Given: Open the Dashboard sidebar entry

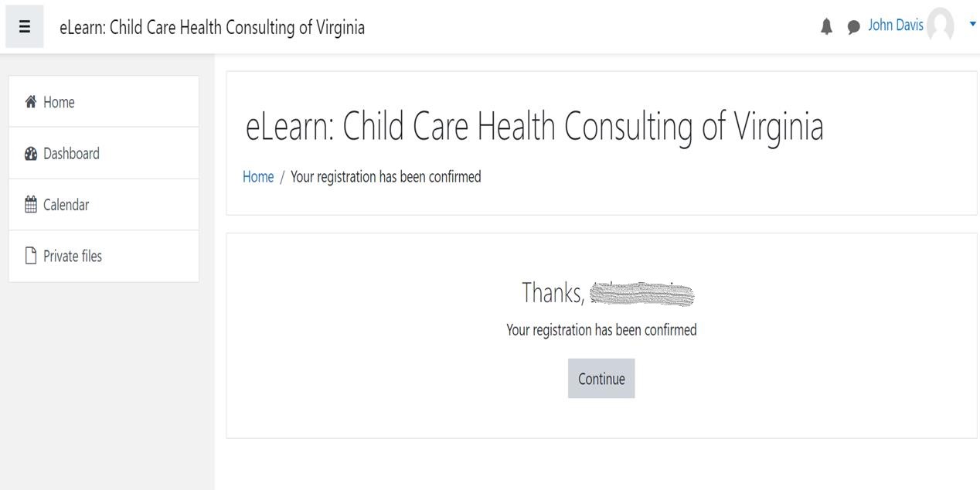Looking at the screenshot, I should (x=73, y=153).
